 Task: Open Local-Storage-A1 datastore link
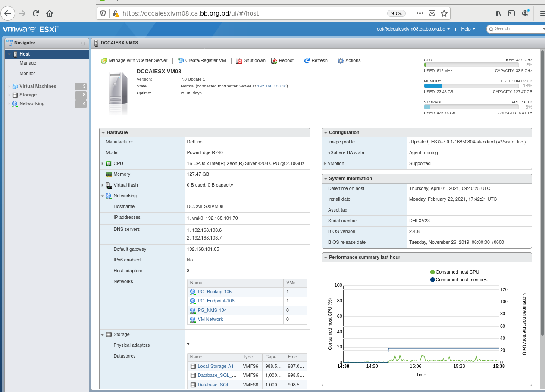pyautogui.click(x=216, y=366)
